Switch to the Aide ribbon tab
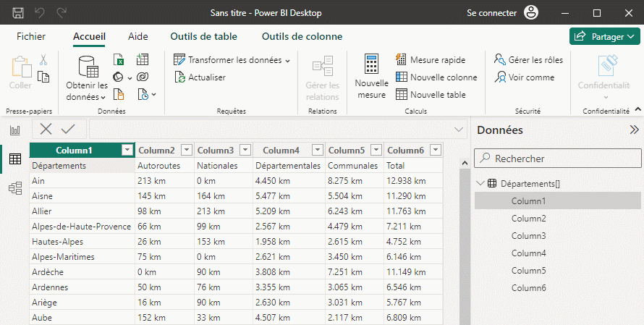The image size is (644, 325). [x=137, y=36]
